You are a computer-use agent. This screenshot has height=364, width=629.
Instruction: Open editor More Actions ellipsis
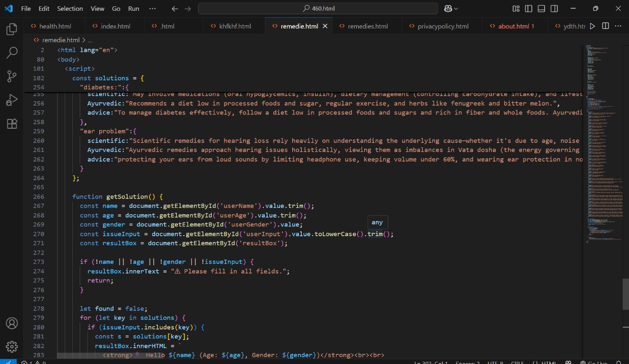click(x=618, y=26)
